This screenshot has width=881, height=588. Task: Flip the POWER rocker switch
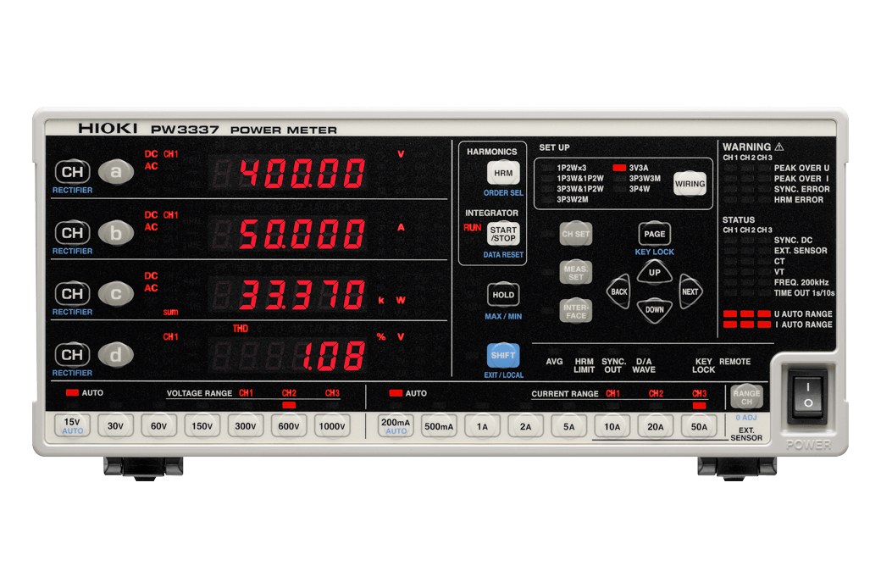[x=808, y=396]
